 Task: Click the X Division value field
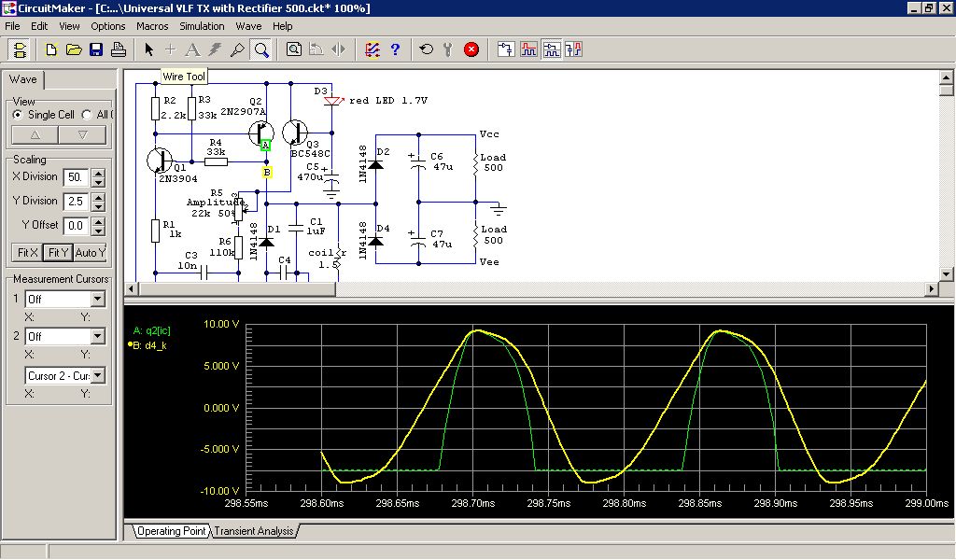76,176
